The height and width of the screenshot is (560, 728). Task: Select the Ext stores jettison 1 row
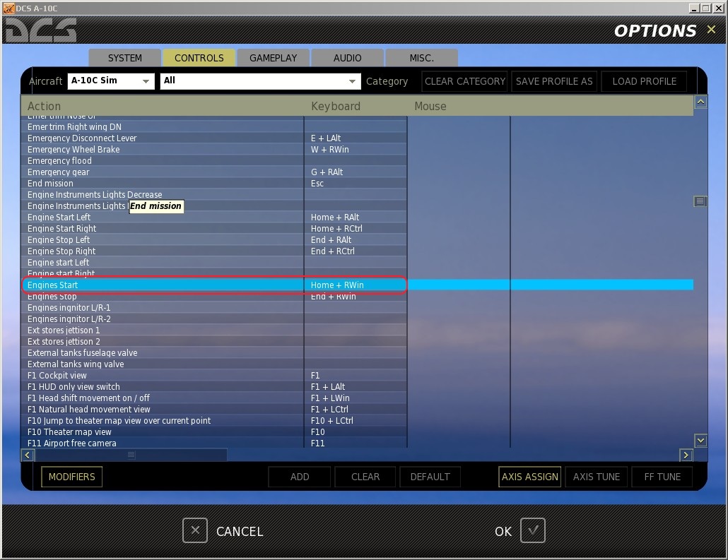[214, 330]
